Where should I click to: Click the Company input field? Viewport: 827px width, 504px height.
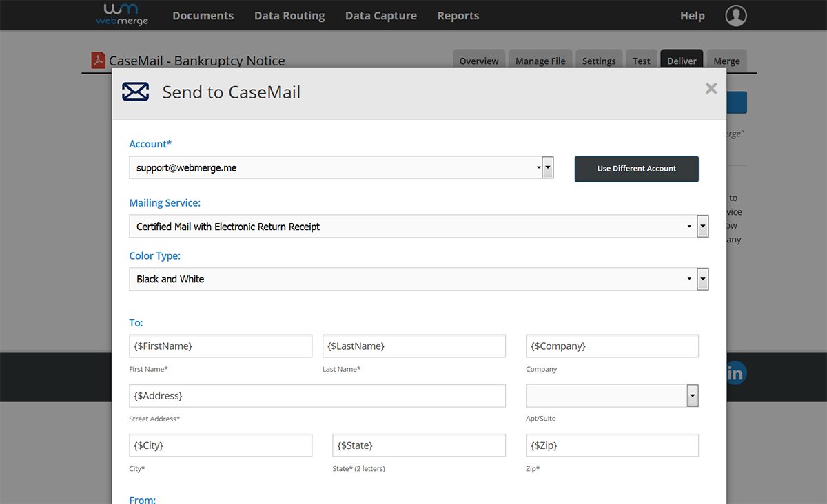[x=612, y=346]
